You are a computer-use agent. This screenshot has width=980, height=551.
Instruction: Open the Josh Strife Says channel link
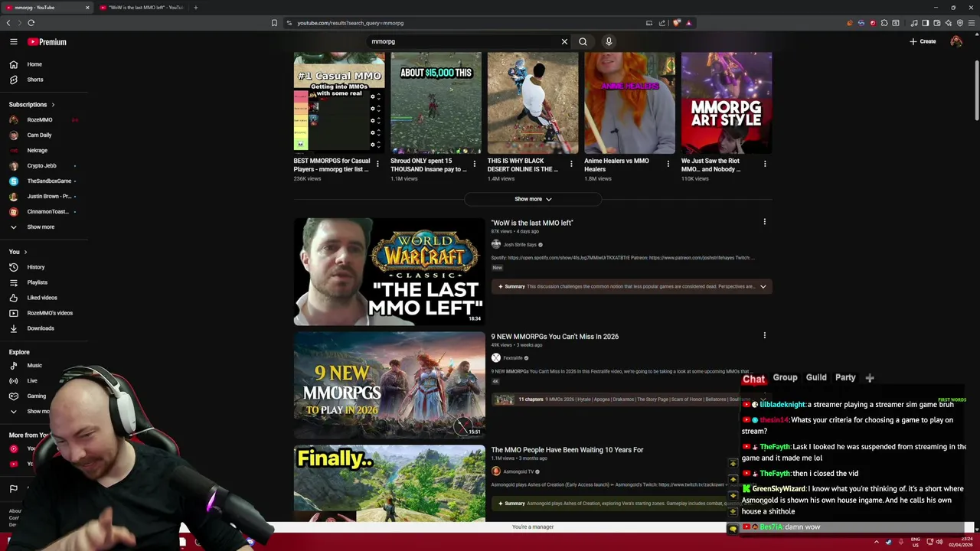(520, 245)
